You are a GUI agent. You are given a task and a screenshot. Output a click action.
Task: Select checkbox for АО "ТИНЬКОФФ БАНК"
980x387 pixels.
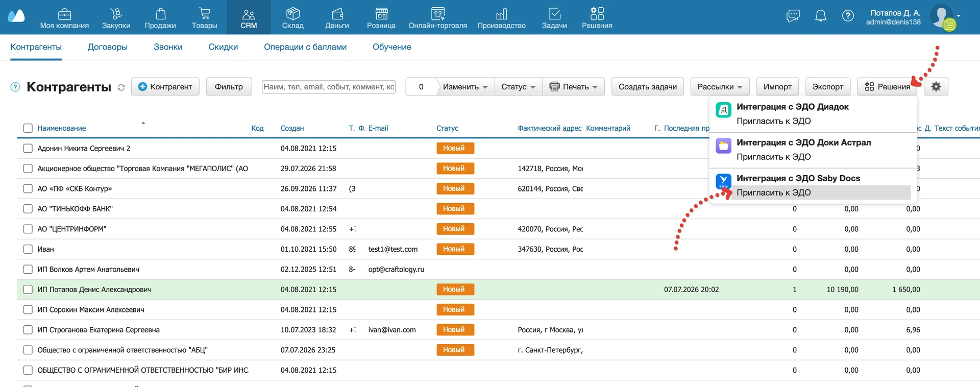point(28,209)
